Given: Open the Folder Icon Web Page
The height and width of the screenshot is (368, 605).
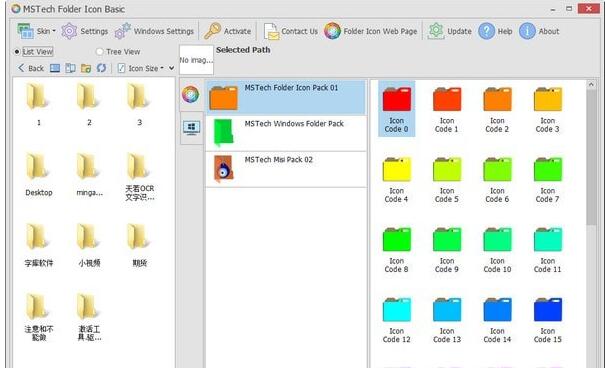Looking at the screenshot, I should tap(370, 31).
